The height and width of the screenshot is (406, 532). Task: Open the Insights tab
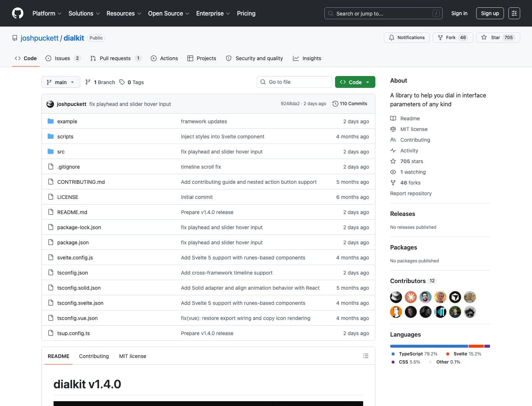pyautogui.click(x=307, y=58)
